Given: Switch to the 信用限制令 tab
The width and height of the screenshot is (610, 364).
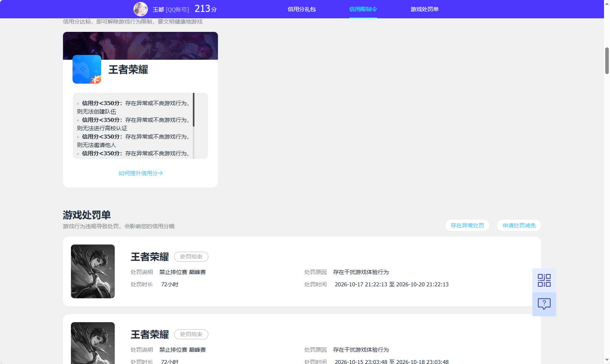Looking at the screenshot, I should (x=363, y=9).
